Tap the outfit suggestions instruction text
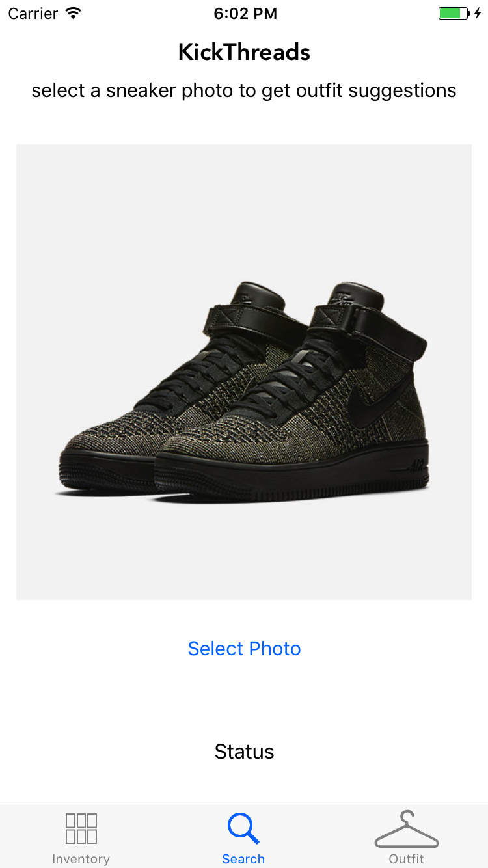 (244, 90)
